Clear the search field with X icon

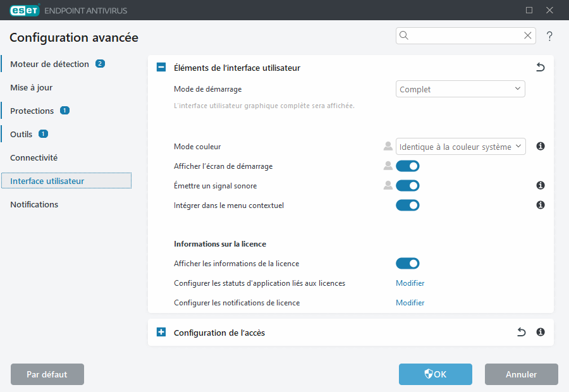(x=528, y=35)
